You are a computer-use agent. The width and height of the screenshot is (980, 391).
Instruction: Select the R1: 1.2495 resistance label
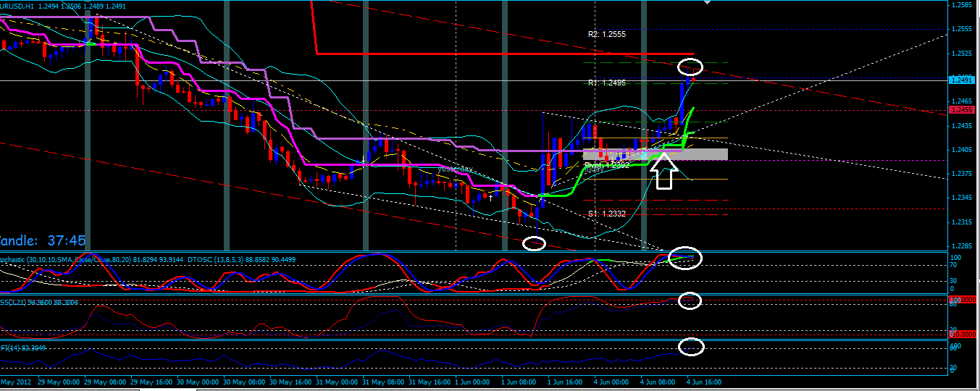pos(606,83)
